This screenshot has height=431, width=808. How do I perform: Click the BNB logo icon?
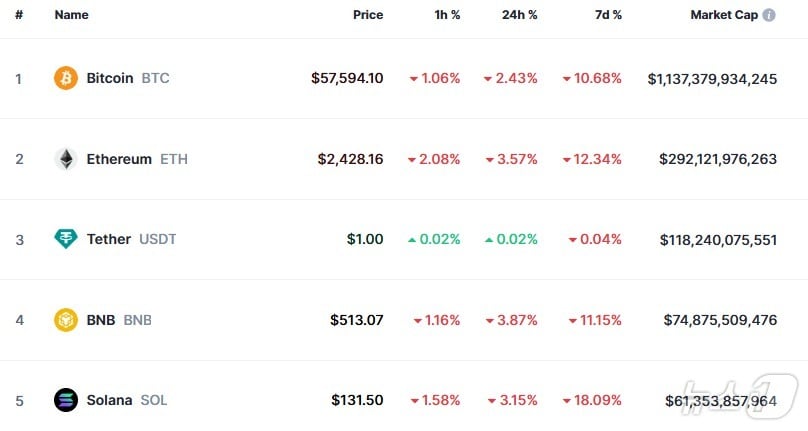(66, 320)
